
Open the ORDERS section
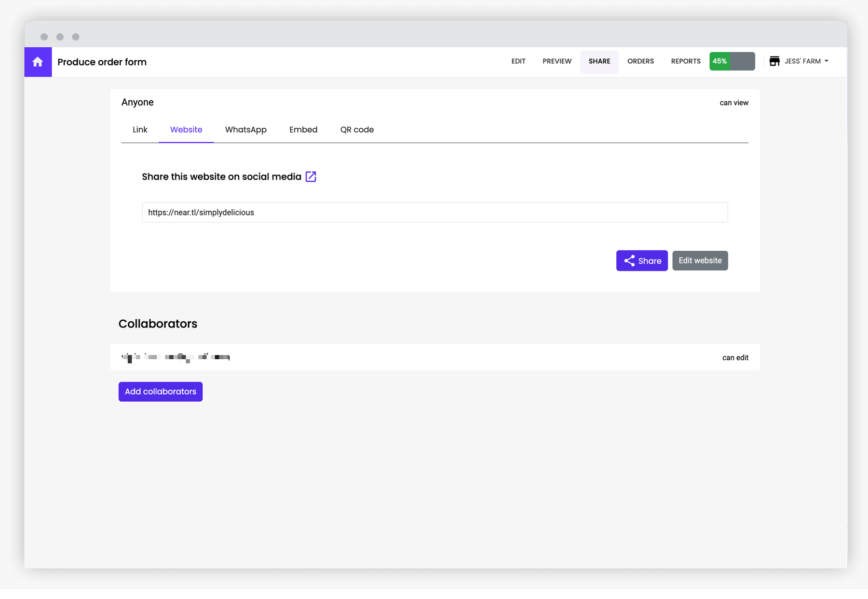[641, 61]
